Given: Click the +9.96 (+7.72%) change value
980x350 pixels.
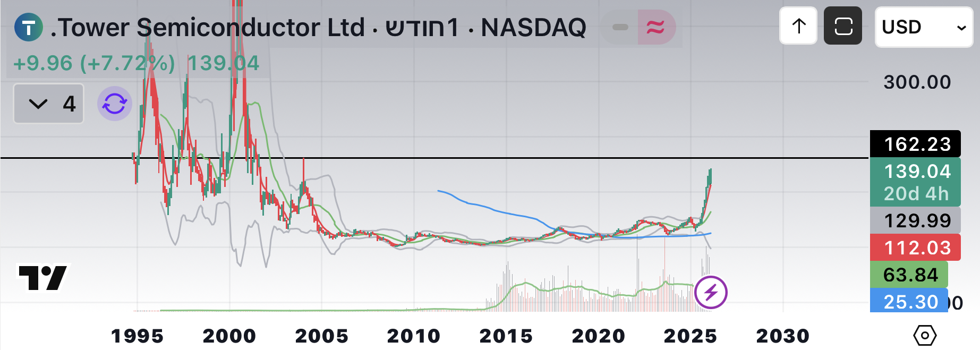Looking at the screenshot, I should point(94,63).
